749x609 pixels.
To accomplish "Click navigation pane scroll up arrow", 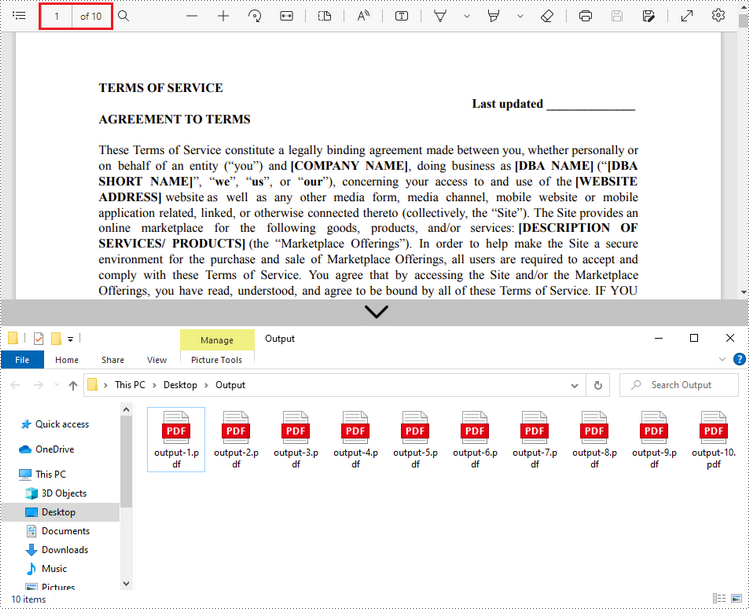I will pyautogui.click(x=126, y=409).
